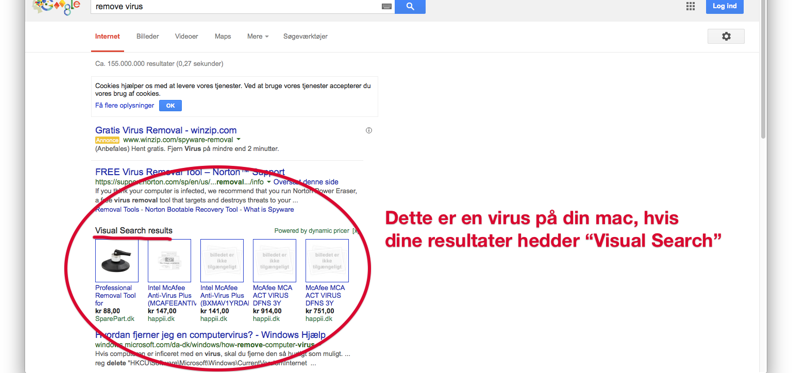Screen dimensions: 792x373
Task: Click the SparePart.dk store link
Action: point(115,319)
